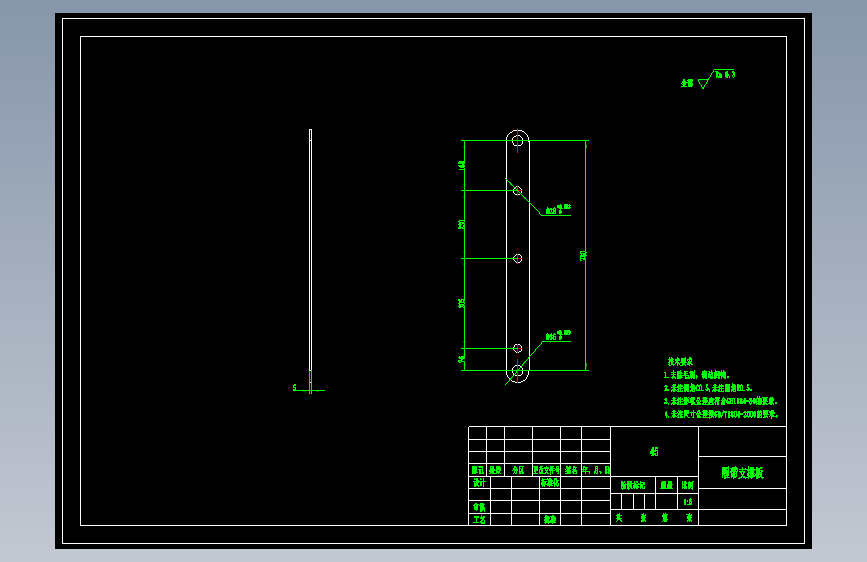
Task: Select technical requirement line 3 about GB/T1184
Action: pos(720,401)
